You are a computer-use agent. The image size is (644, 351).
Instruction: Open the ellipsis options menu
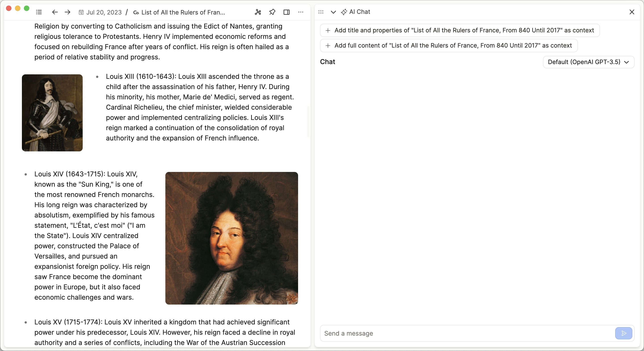coord(301,12)
